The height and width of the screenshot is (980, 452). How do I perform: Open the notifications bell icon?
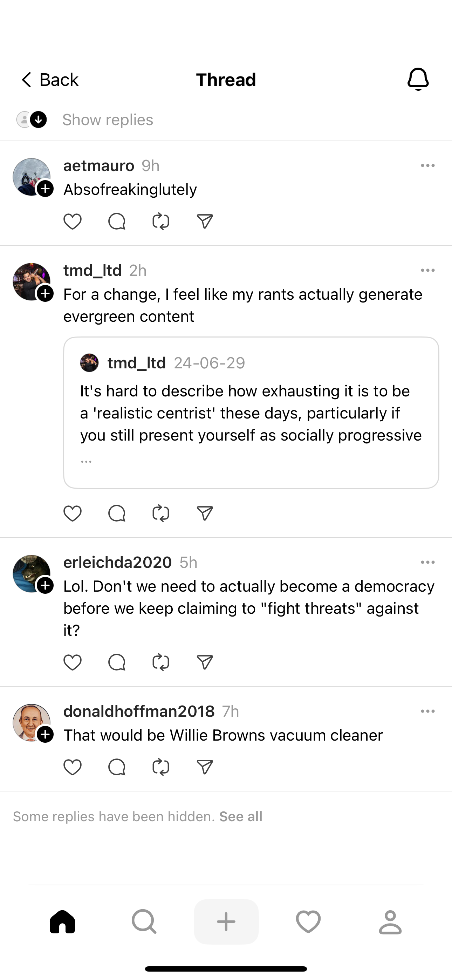pos(418,80)
